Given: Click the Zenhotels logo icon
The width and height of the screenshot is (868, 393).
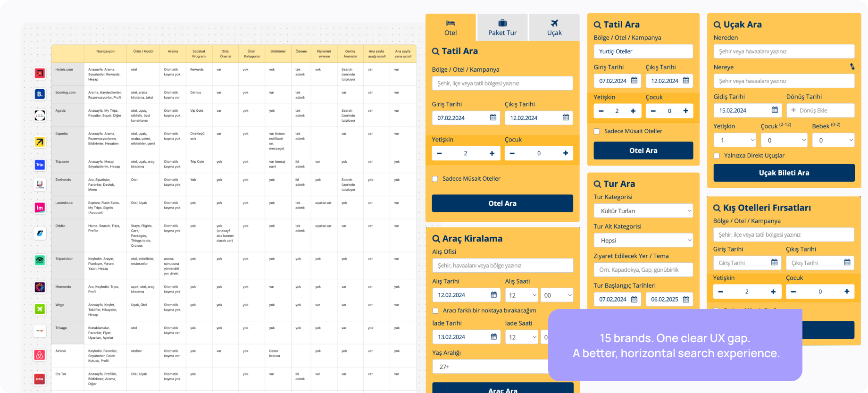Looking at the screenshot, I should click(x=40, y=184).
